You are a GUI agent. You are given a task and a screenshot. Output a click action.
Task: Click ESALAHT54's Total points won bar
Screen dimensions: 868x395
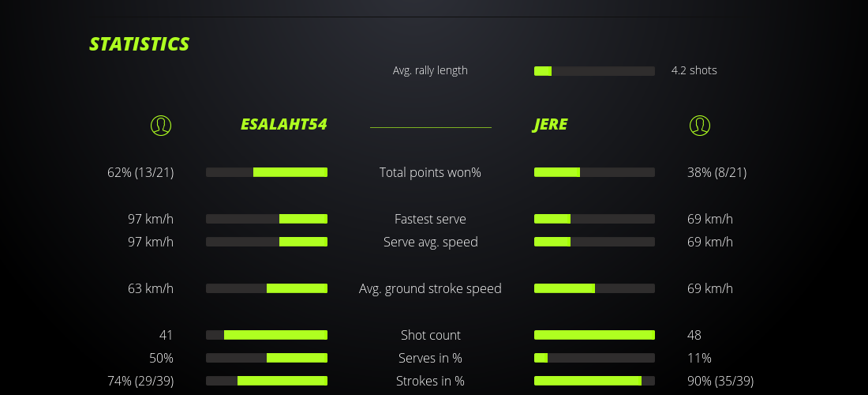pos(267,172)
